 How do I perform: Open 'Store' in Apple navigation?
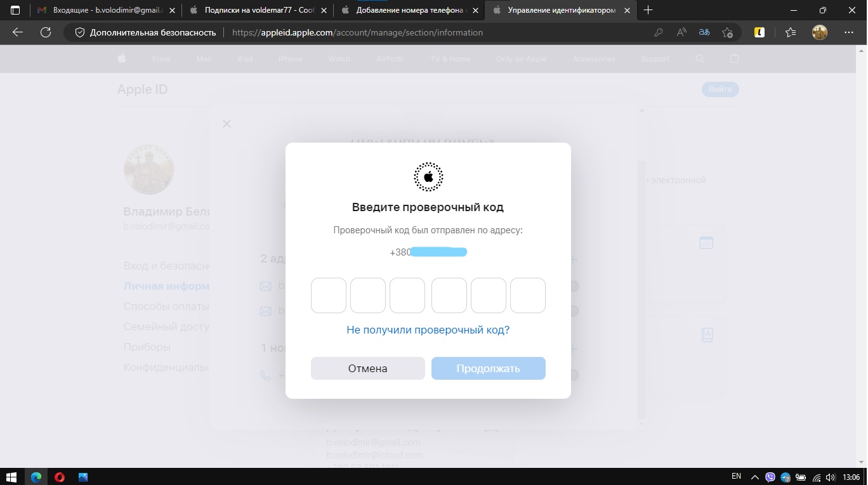[x=161, y=59]
